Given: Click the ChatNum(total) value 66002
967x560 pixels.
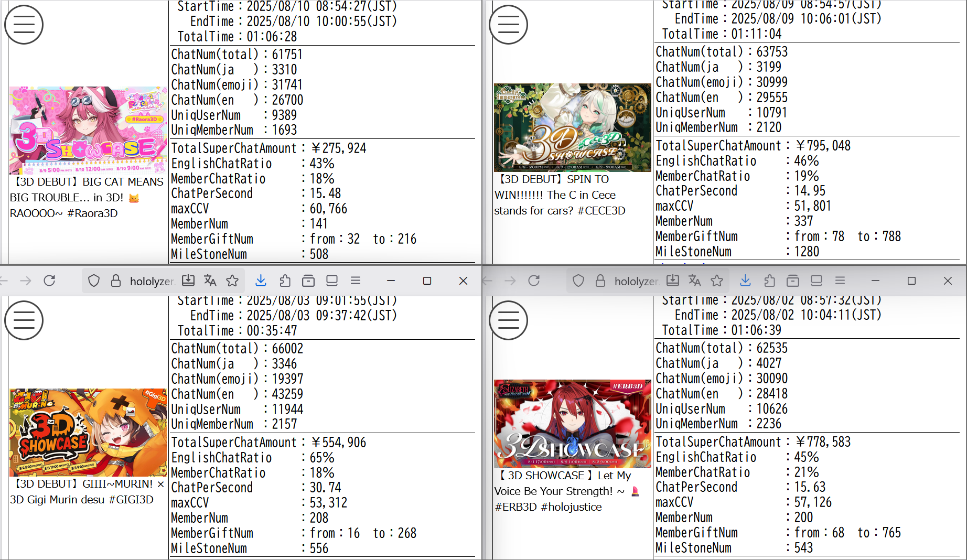Looking at the screenshot, I should pos(287,349).
